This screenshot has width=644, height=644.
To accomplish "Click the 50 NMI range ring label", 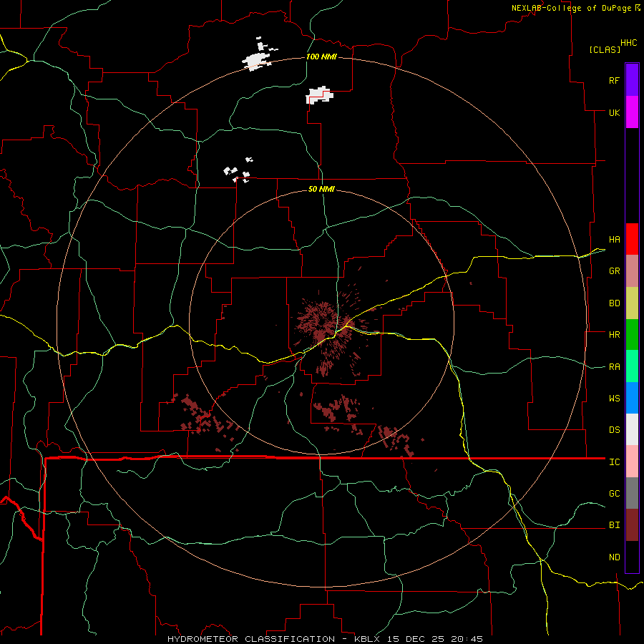I will pos(321,189).
